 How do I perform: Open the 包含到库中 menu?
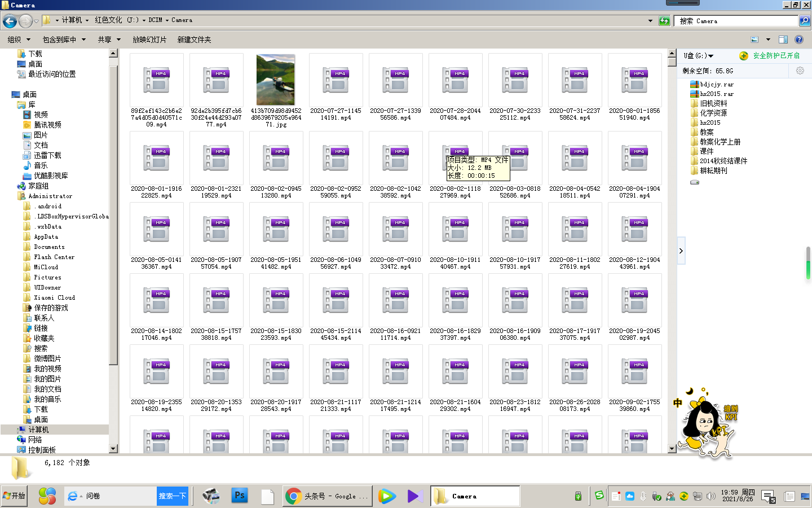click(64, 40)
